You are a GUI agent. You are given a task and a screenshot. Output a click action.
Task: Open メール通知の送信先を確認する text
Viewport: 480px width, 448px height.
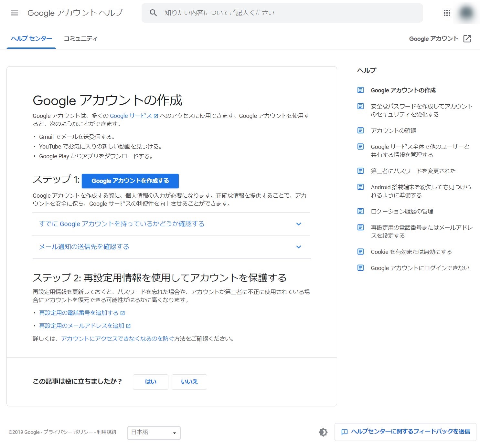[84, 247]
